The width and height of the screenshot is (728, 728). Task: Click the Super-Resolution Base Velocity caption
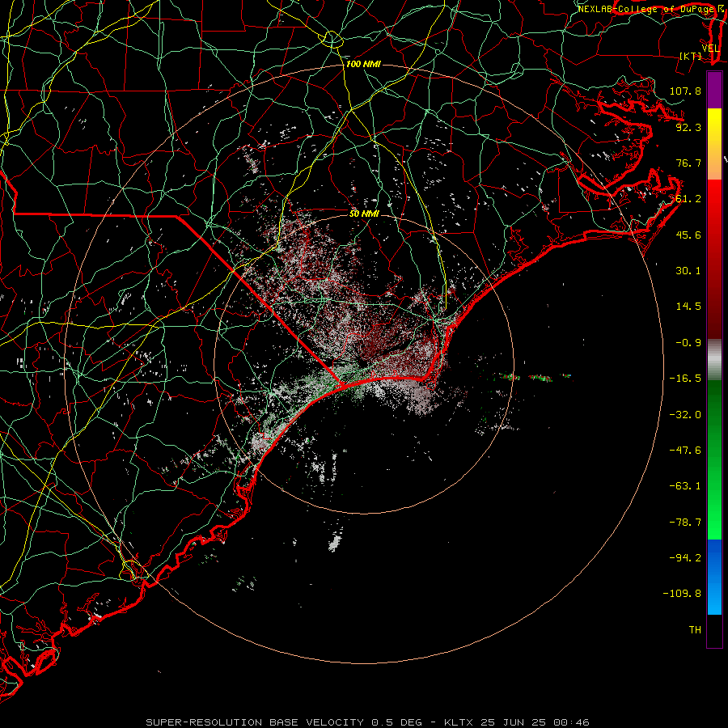tap(368, 722)
